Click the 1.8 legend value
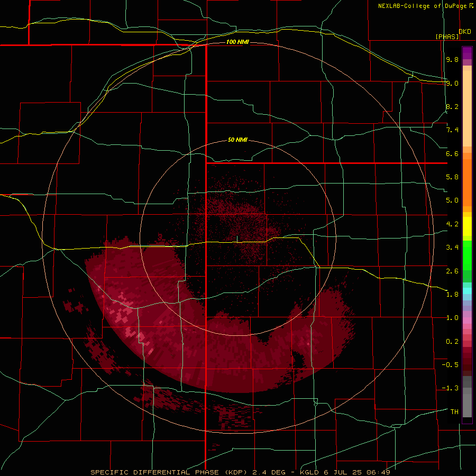476x476 pixels. pyautogui.click(x=452, y=295)
